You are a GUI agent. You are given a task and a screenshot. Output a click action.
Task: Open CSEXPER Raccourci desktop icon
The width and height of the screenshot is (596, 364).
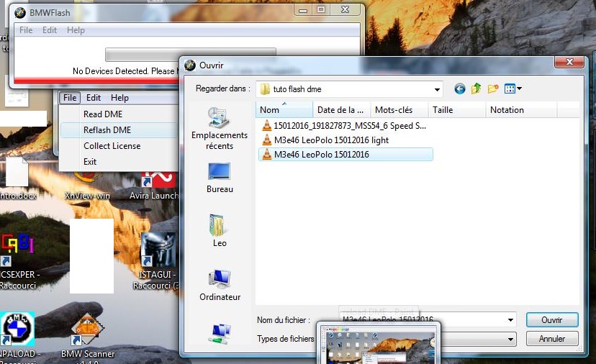point(18,262)
